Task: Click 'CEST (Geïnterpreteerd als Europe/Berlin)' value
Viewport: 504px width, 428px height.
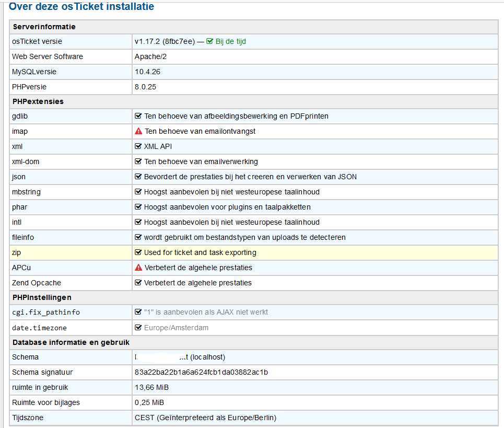Action: (206, 418)
